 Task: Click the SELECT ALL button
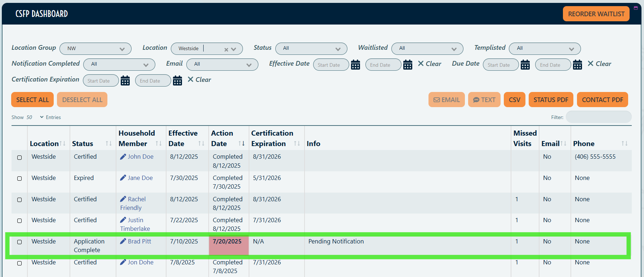tap(32, 100)
